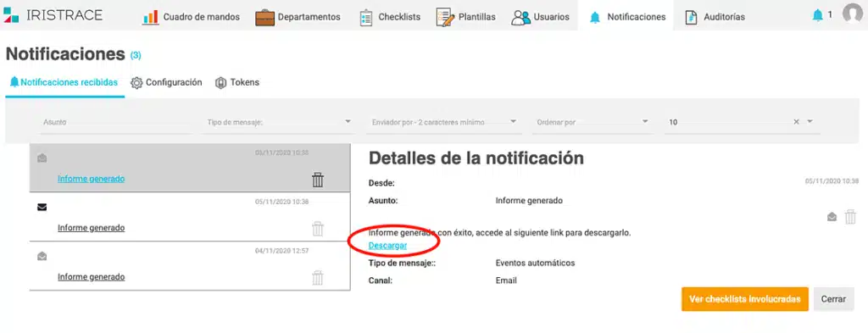
Task: Go to Usuarios section
Action: pos(540,17)
